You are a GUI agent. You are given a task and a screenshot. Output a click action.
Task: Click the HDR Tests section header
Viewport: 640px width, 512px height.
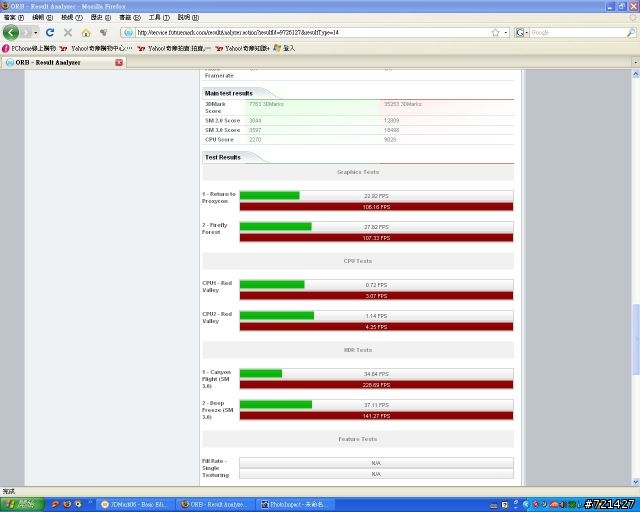pos(358,350)
